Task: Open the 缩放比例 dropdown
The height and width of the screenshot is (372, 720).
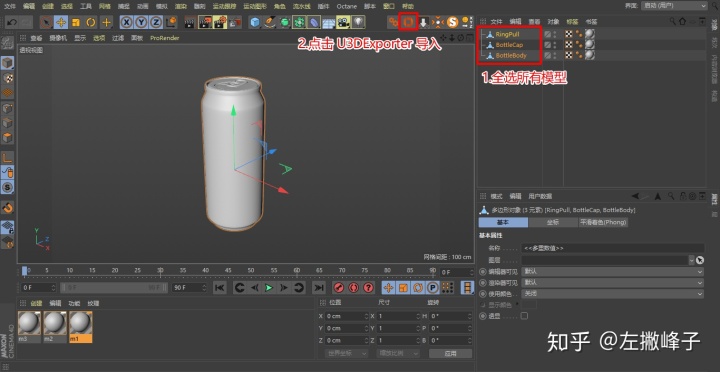Action: click(398, 353)
